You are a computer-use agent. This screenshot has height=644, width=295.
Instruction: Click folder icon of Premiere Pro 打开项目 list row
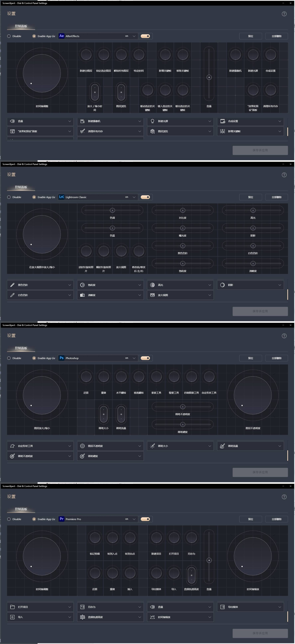pyautogui.click(x=12, y=607)
